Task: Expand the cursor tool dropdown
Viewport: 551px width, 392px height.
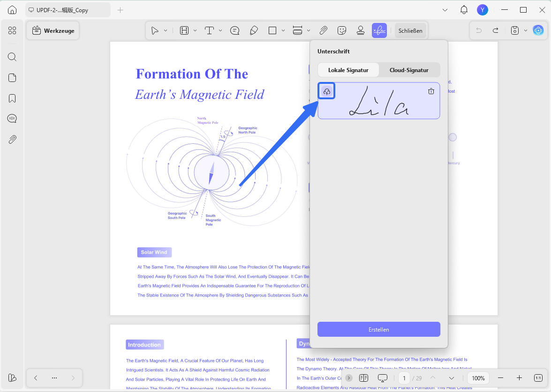Action: coord(166,30)
